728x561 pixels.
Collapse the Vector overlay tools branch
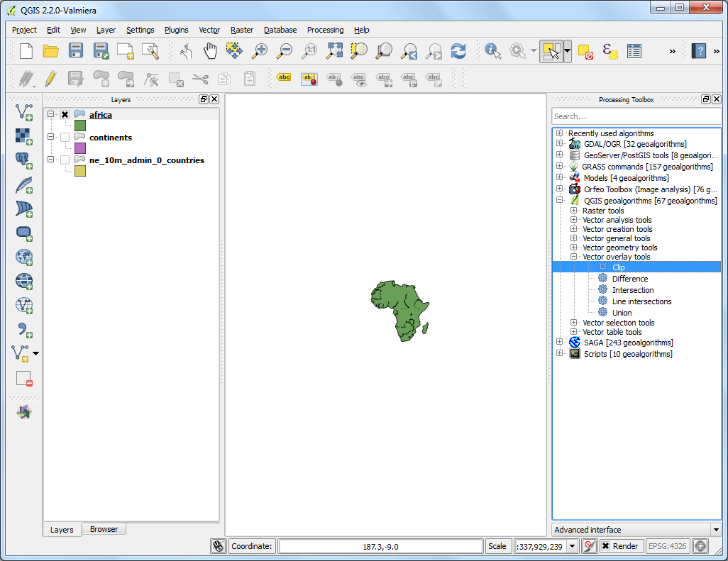(x=573, y=257)
